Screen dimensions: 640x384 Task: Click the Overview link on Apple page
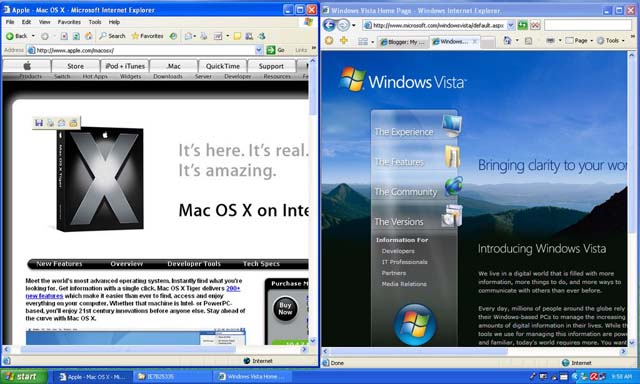127,264
